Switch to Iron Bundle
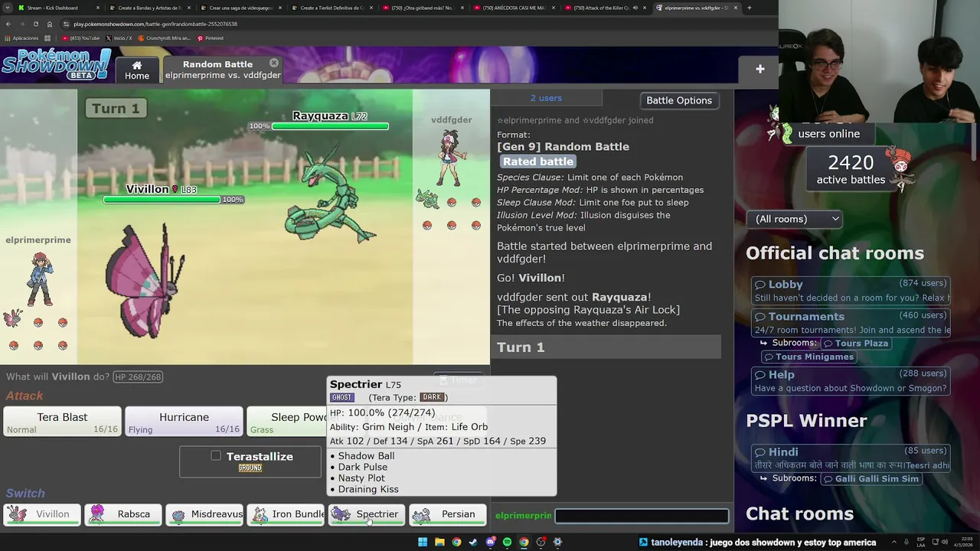Screen dimensions: 980x551 286,514
